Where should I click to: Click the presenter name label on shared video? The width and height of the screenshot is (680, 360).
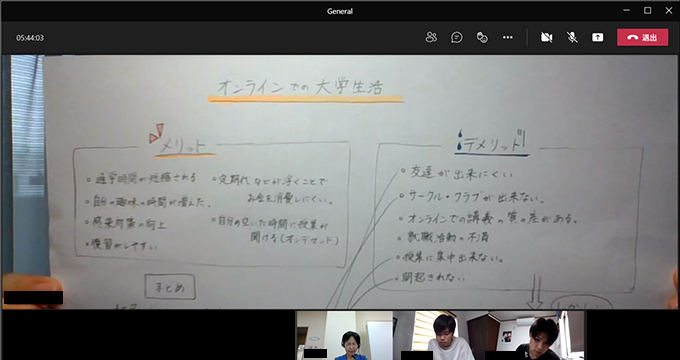point(33,298)
